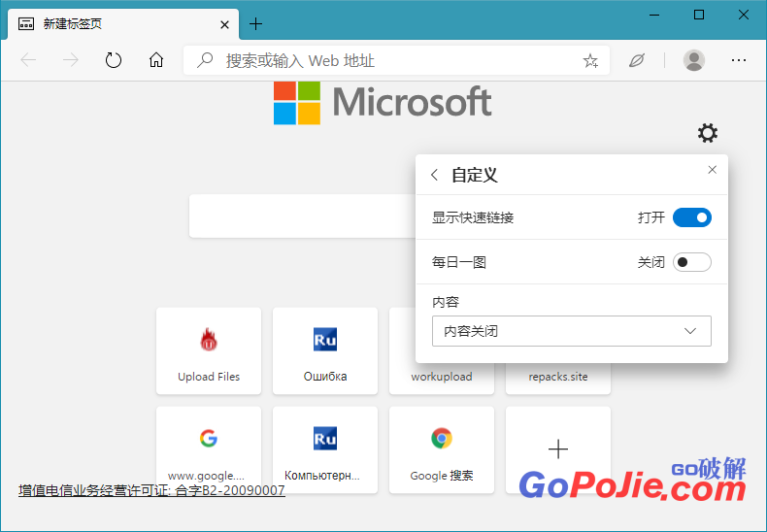This screenshot has width=767, height=532.
Task: Open the Компьютерн quick link tile
Action: (x=325, y=449)
